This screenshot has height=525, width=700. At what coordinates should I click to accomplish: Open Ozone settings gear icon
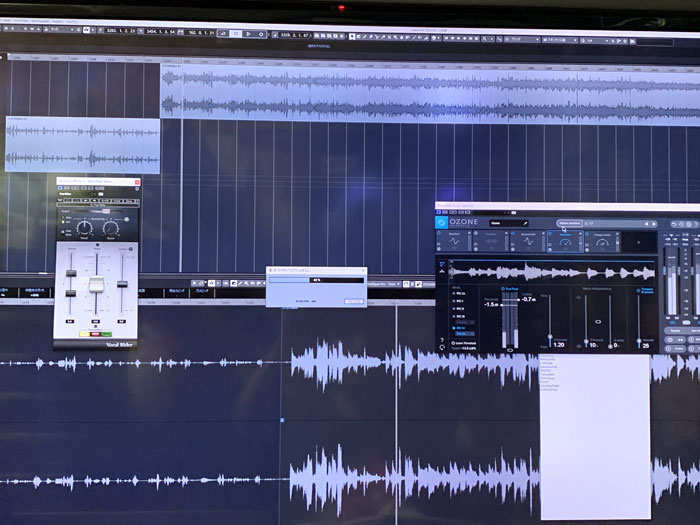(689, 224)
